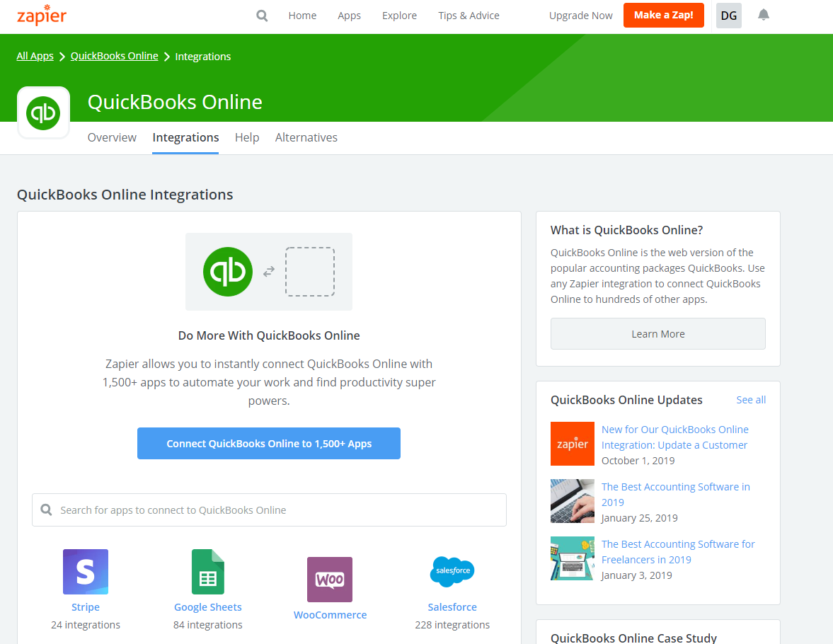
Task: Open Best Accounting Software for Freelancers link
Action: point(678,551)
